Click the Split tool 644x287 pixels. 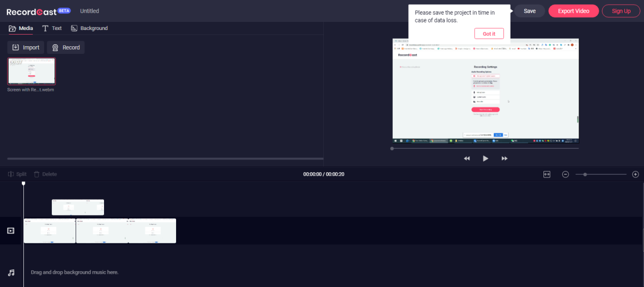pos(17,174)
